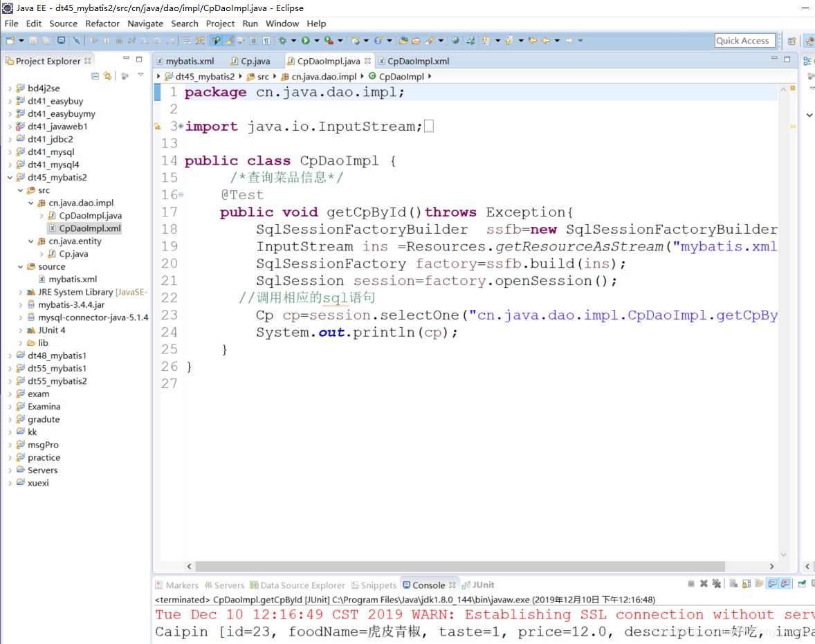Click the Search flashlight icon in toolbar
This screenshot has height=644, width=815.
430,41
